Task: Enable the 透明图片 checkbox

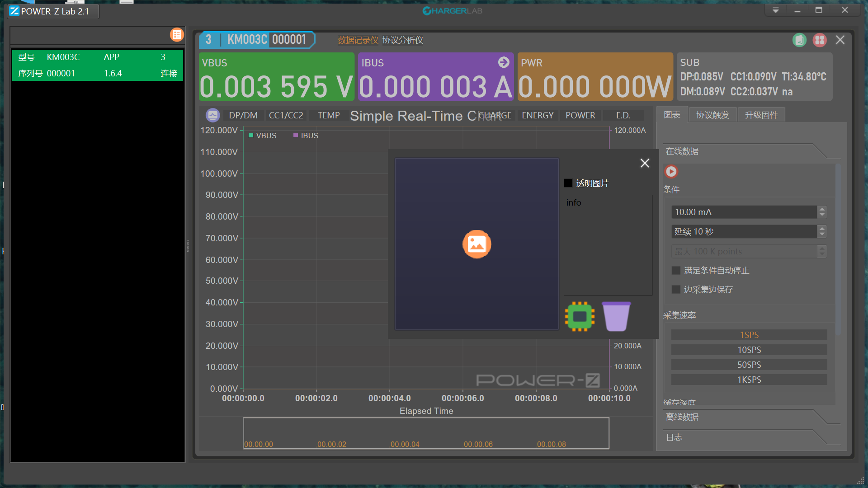Action: point(568,183)
